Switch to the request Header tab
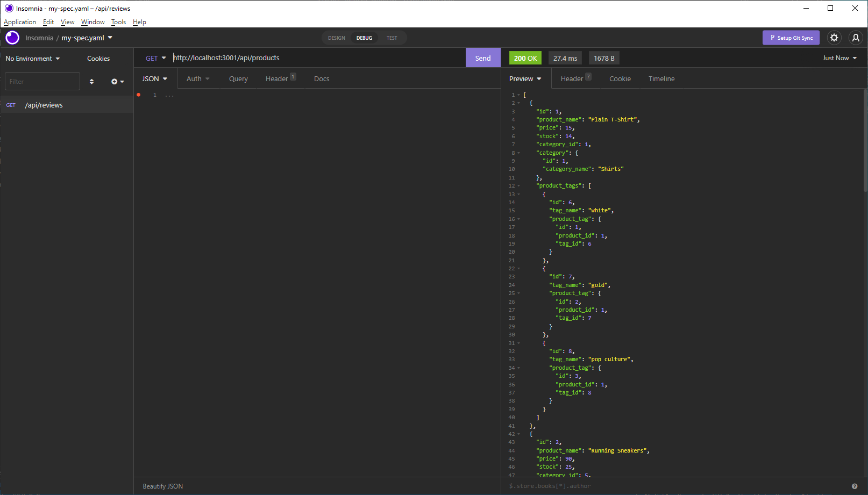This screenshot has width=868, height=495. (280, 78)
